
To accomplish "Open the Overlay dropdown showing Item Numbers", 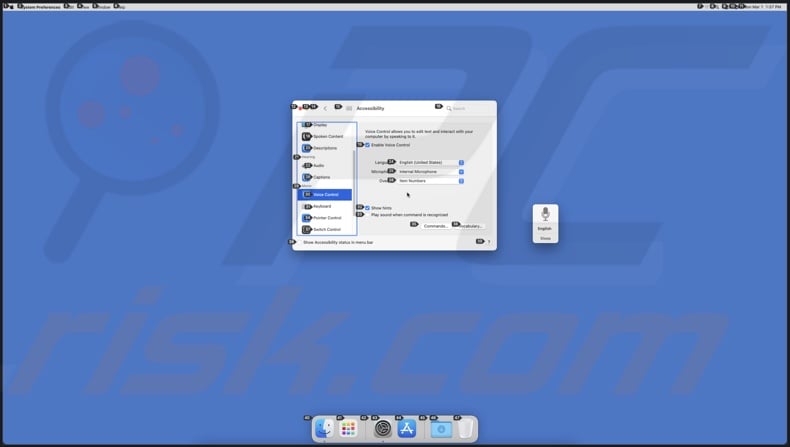I will pos(430,181).
